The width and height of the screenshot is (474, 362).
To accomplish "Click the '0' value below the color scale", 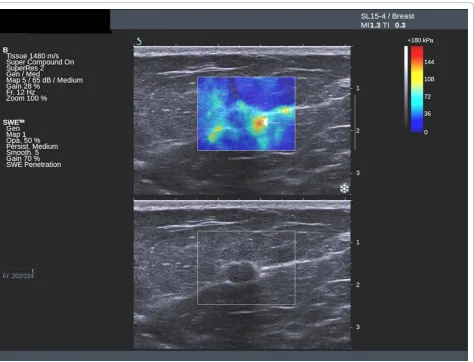I will [x=426, y=132].
